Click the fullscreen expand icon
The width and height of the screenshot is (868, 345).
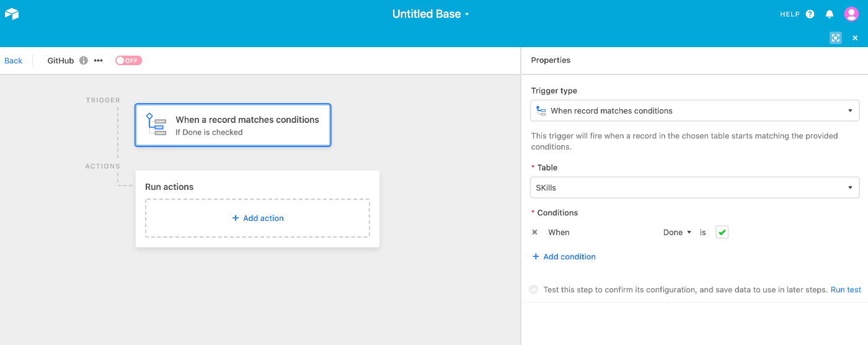click(x=836, y=38)
